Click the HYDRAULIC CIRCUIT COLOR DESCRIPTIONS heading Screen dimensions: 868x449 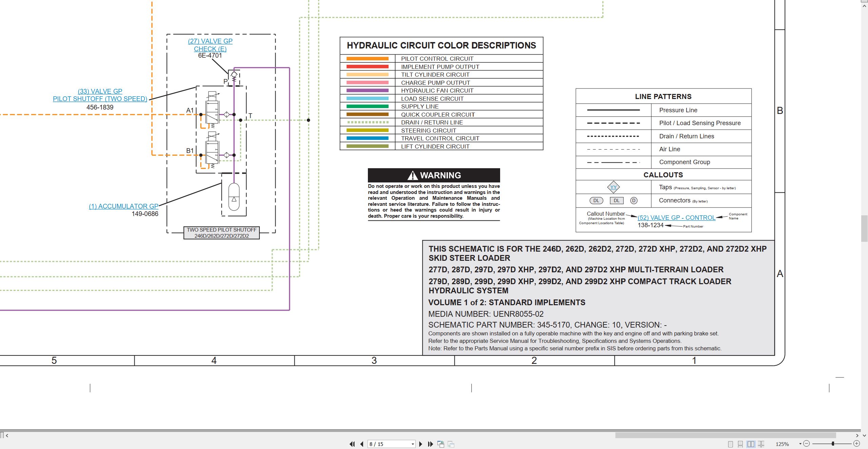(x=441, y=45)
